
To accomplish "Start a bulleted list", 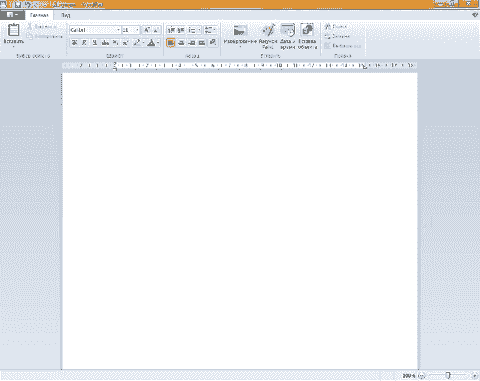I will [192, 30].
